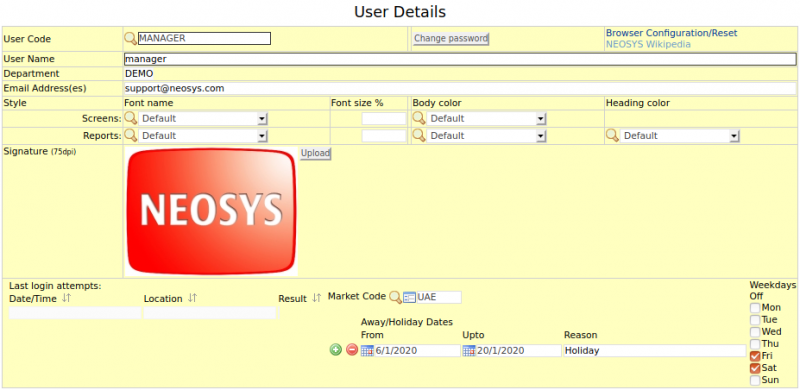Expand the Screens font name dropdown

262,119
